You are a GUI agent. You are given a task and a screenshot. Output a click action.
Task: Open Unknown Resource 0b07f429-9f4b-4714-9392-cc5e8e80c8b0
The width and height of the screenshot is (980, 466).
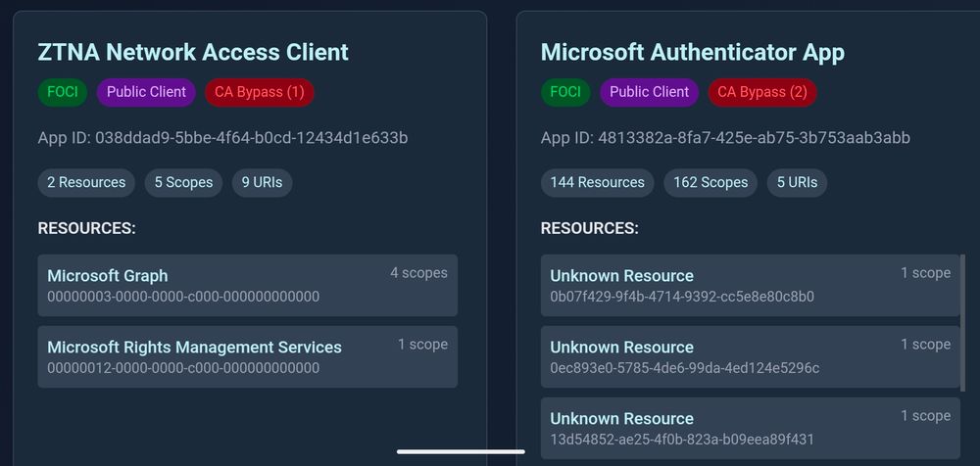click(750, 285)
